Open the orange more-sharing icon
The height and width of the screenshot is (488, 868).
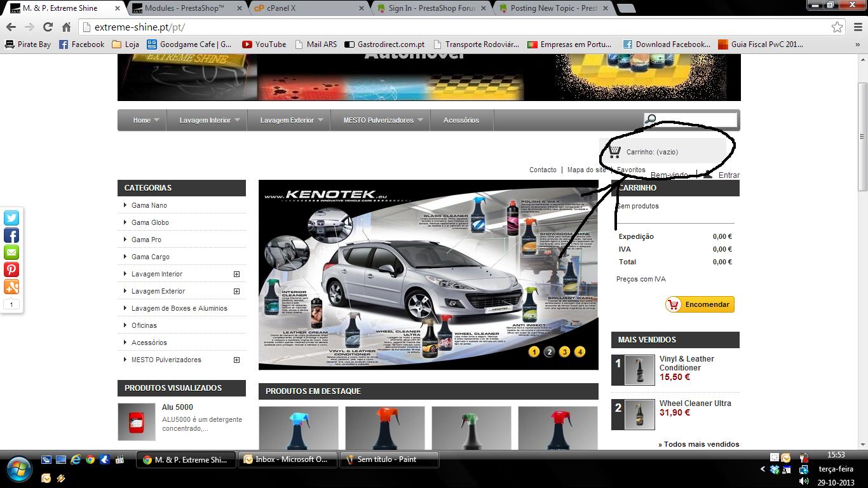[x=11, y=287]
